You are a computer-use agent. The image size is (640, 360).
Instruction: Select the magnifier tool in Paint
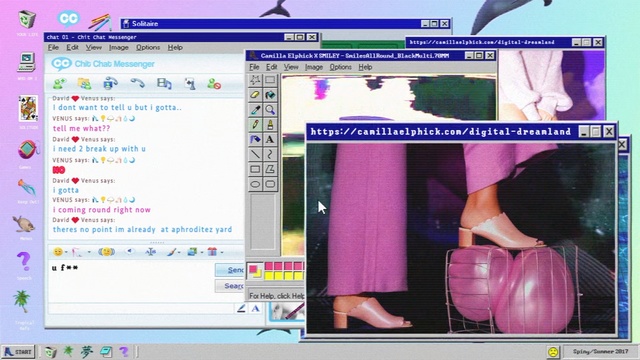coord(270,110)
